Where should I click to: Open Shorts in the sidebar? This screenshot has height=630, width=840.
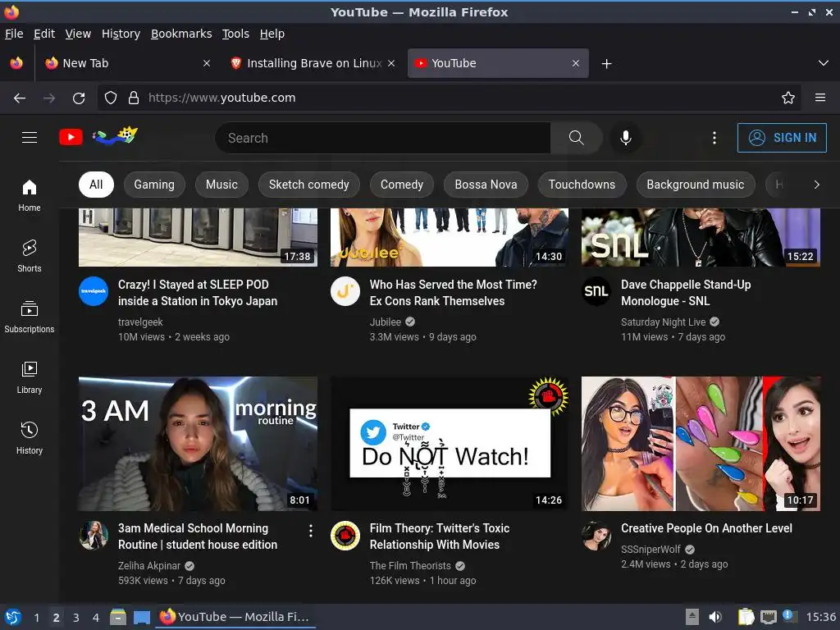30,256
